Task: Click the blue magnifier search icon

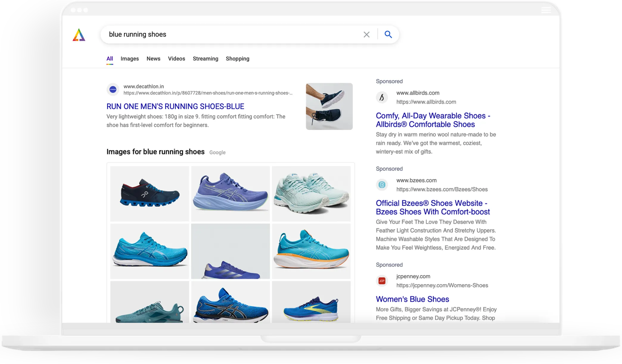Action: click(x=388, y=34)
